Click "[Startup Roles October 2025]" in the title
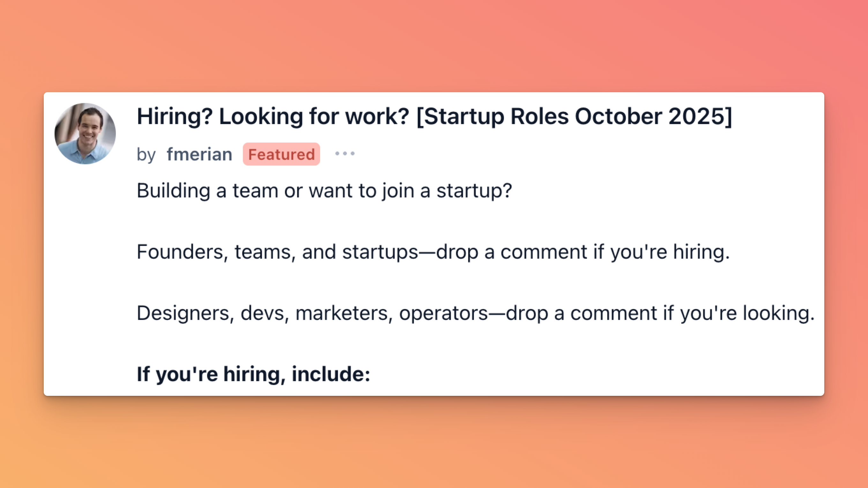 point(574,116)
